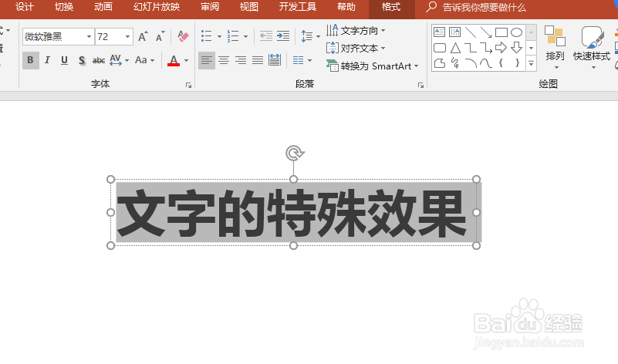Increase list indent level
This screenshot has width=618, height=364.
[283, 36]
